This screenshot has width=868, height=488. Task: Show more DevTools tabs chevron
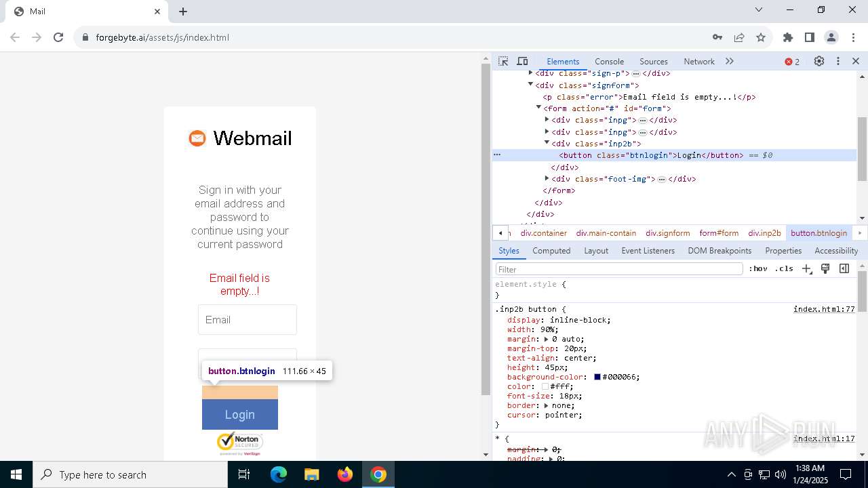point(730,61)
